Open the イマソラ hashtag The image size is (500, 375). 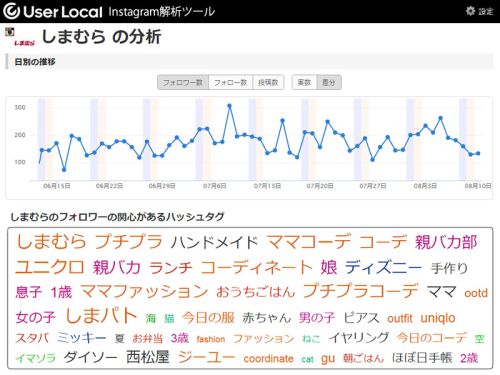pos(36,358)
